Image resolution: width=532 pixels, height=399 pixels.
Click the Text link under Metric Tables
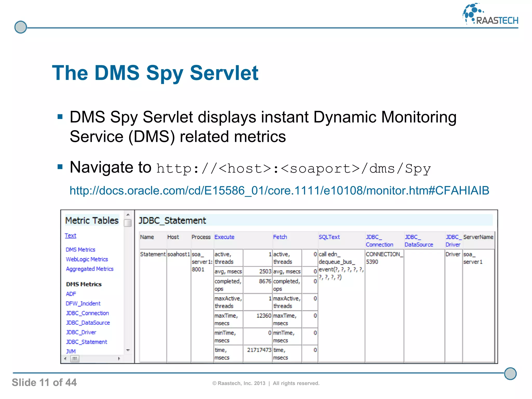(x=70, y=236)
